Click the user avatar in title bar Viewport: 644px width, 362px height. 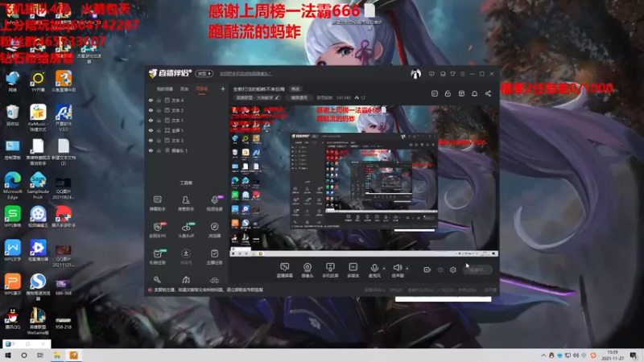pyautogui.click(x=415, y=74)
